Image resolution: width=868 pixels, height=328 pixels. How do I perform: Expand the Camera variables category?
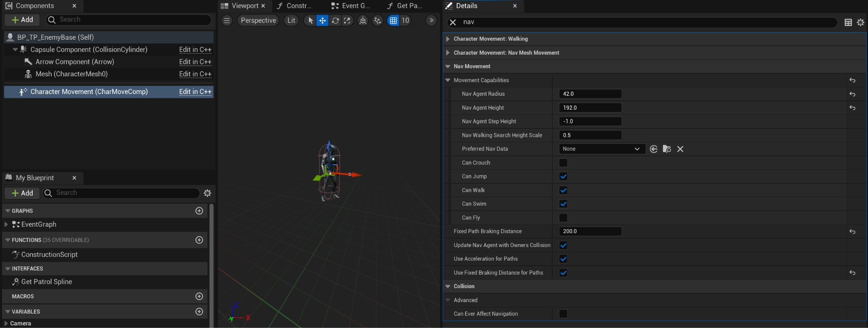pos(6,323)
